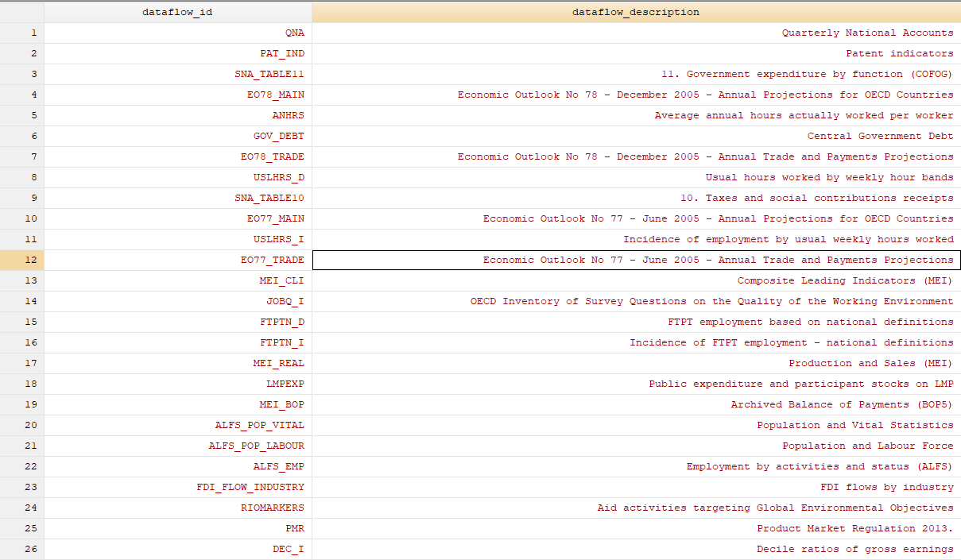Click Archived Balance of Payments (BOP5) cell
The width and height of the screenshot is (961, 560).
pyautogui.click(x=636, y=404)
